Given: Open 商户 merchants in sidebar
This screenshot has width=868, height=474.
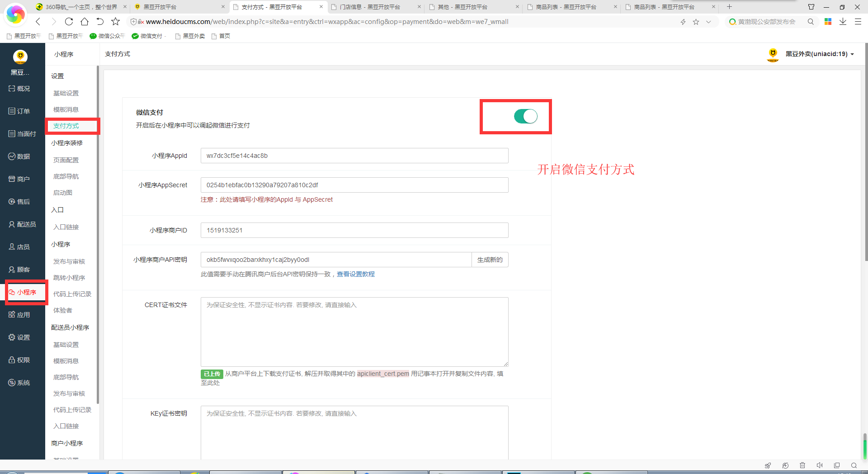Looking at the screenshot, I should point(19,179).
